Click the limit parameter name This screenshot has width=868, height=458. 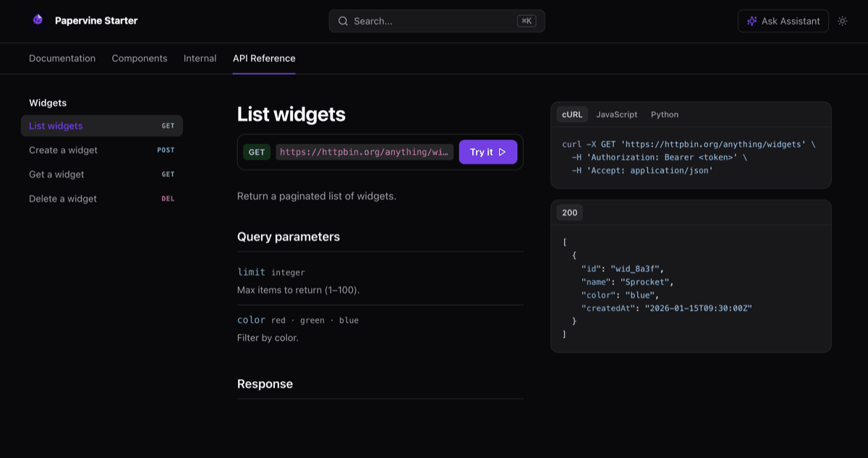251,272
